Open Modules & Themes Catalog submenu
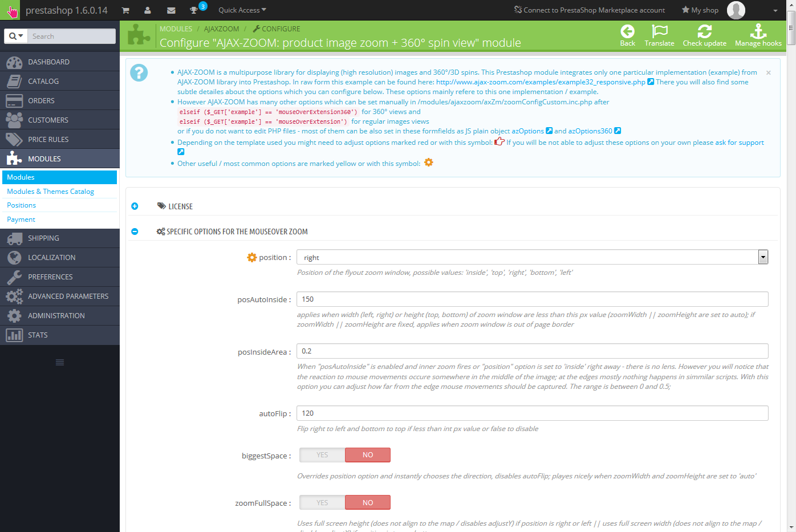Image resolution: width=796 pixels, height=532 pixels. 50,192
